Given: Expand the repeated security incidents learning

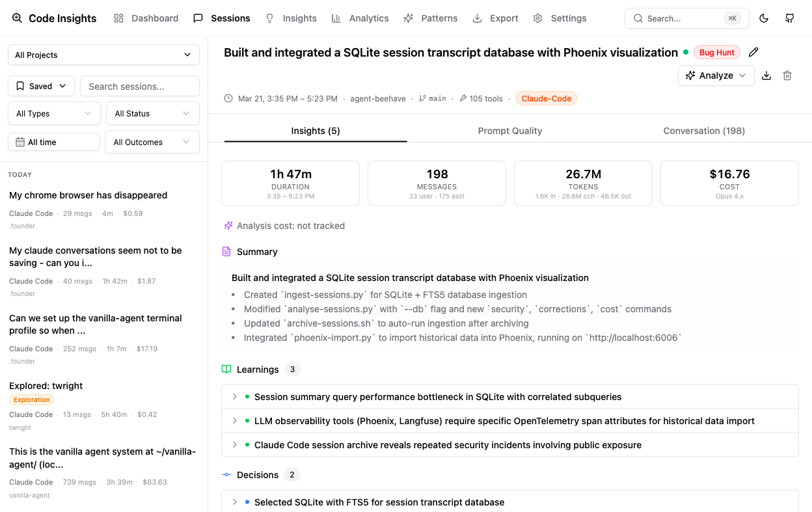Looking at the screenshot, I should (510, 445).
